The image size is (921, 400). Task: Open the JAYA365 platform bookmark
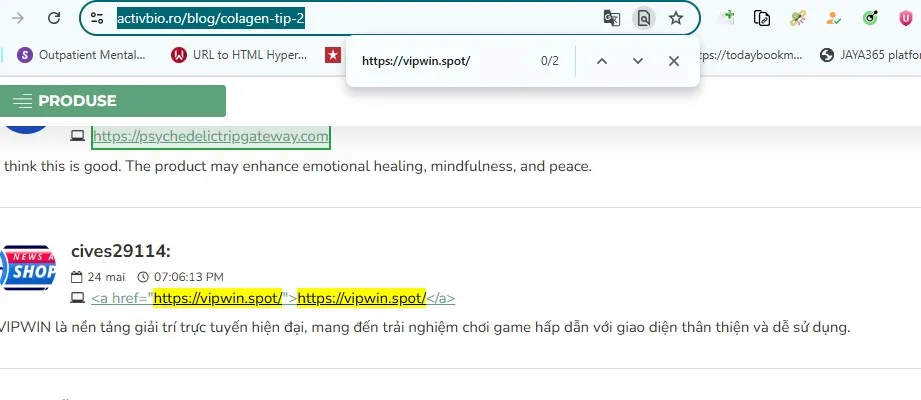[x=870, y=55]
